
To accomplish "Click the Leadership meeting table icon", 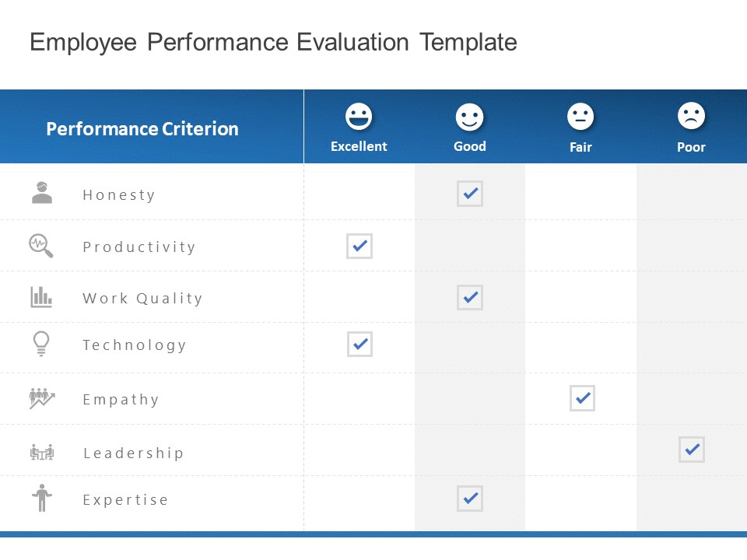I will tap(42, 452).
